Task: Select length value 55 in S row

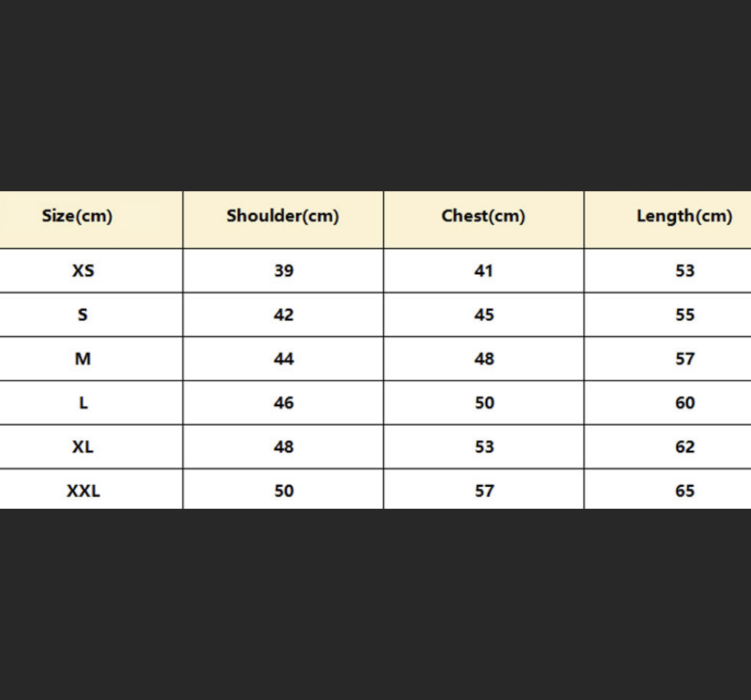Action: [x=685, y=315]
